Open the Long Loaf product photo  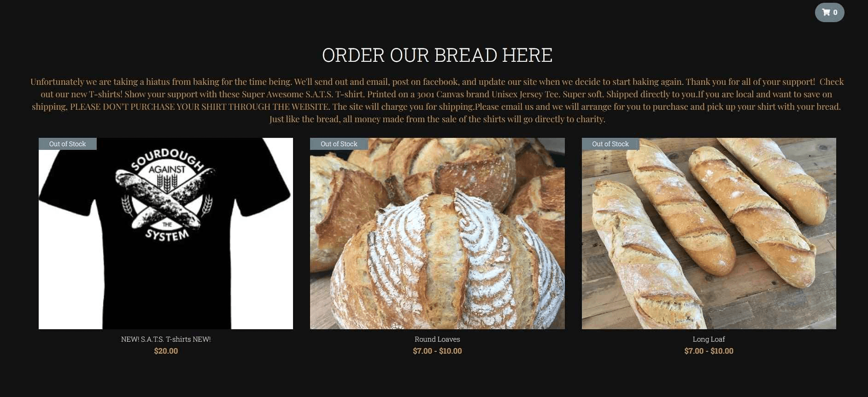[x=709, y=233]
